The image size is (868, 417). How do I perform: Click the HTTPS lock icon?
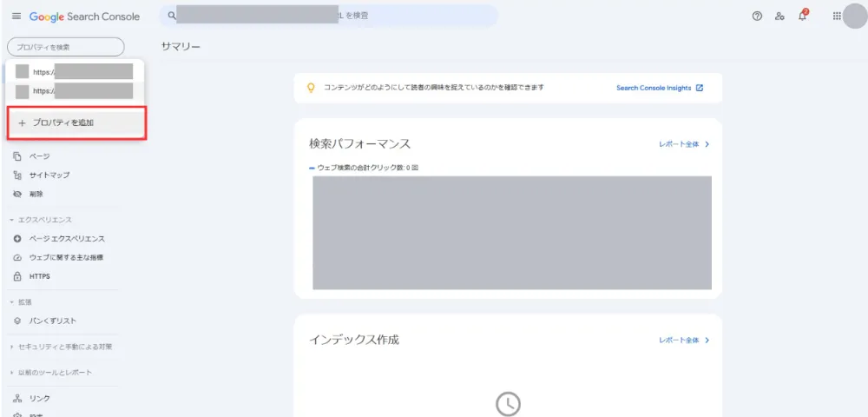click(x=17, y=276)
